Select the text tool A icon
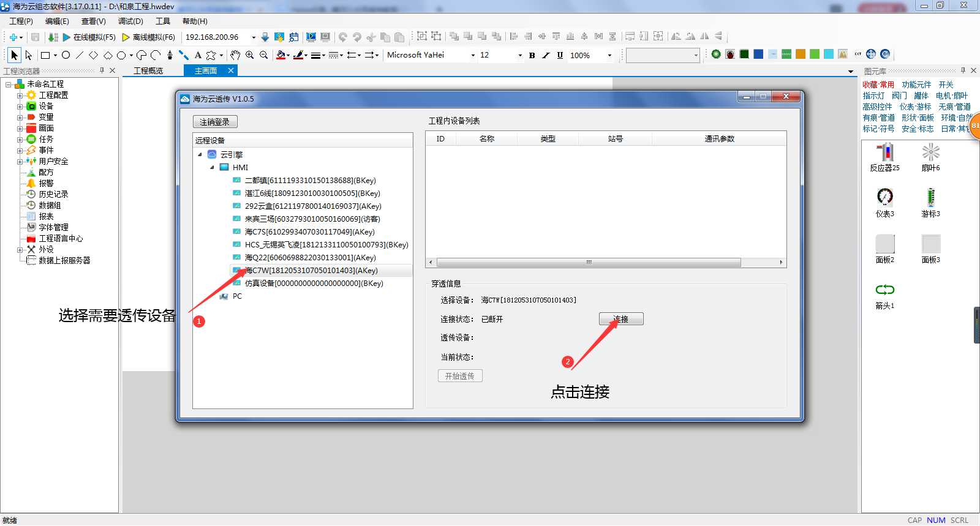Screen dimensions: 980x526 pyautogui.click(x=198, y=55)
